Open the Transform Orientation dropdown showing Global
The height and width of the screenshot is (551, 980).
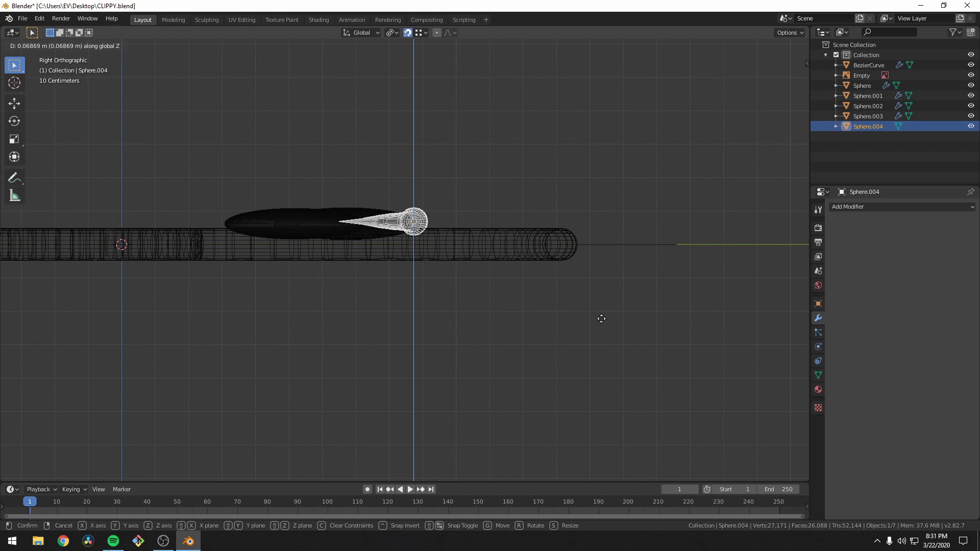[361, 32]
